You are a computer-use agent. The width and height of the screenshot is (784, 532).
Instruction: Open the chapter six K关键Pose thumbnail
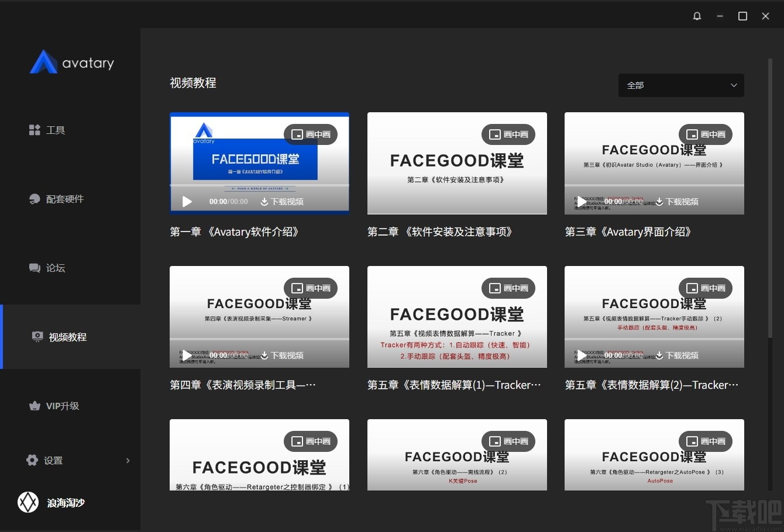[x=457, y=455]
